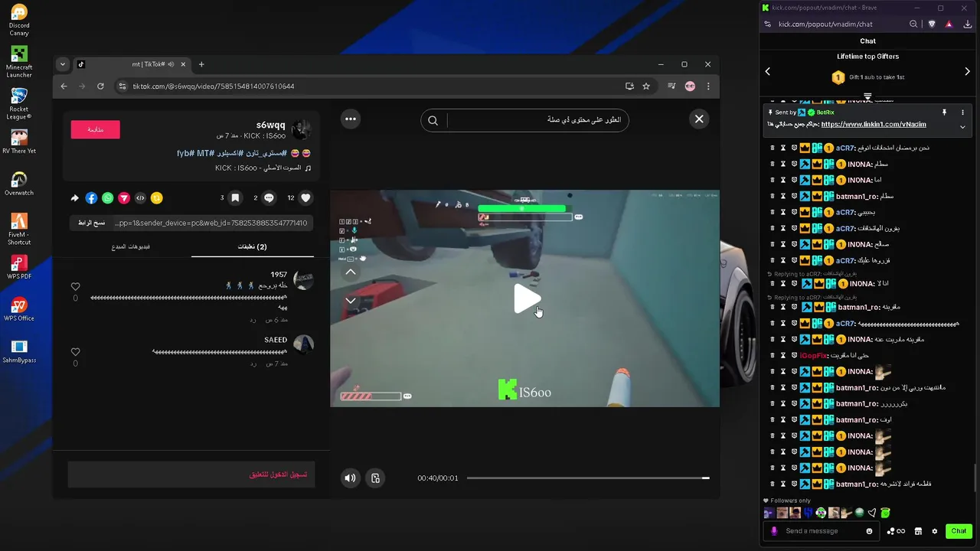Bookmark page with the star icon
Image resolution: width=980 pixels, height=551 pixels.
click(646, 86)
